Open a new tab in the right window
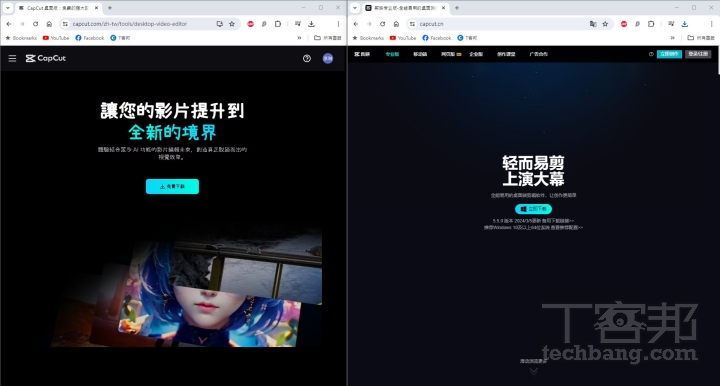This screenshot has width=720, height=386. point(457,8)
